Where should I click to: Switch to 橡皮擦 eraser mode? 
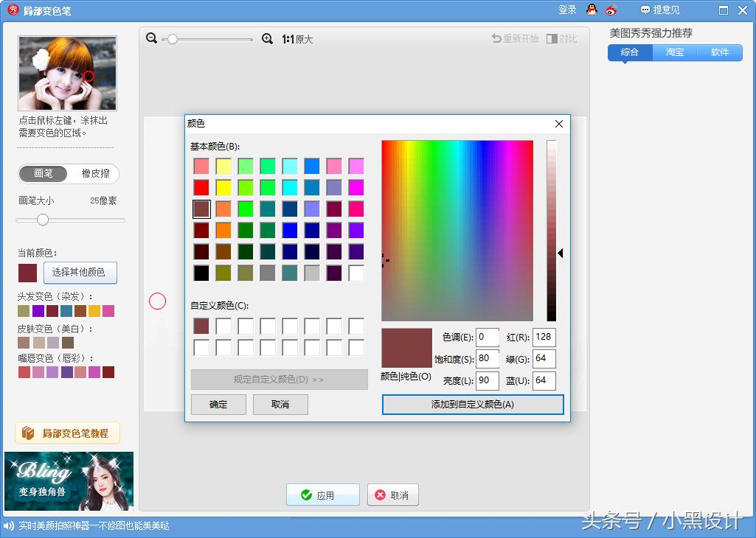coord(95,174)
